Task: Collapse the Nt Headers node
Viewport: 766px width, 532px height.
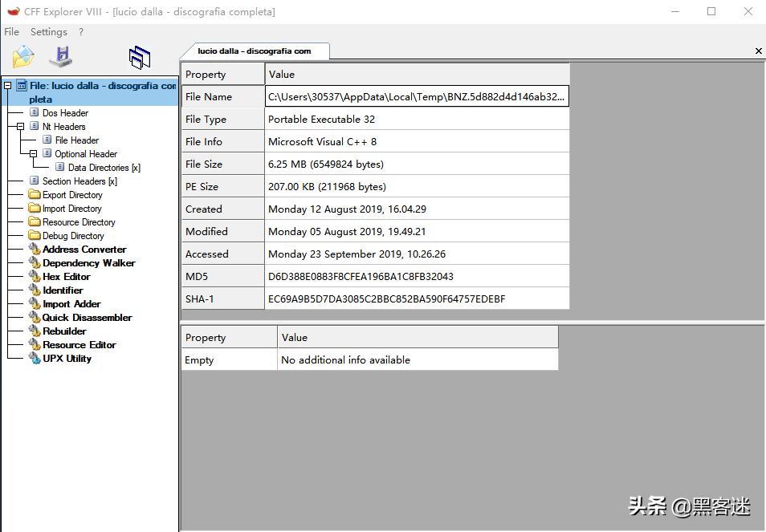Action: tap(19, 126)
